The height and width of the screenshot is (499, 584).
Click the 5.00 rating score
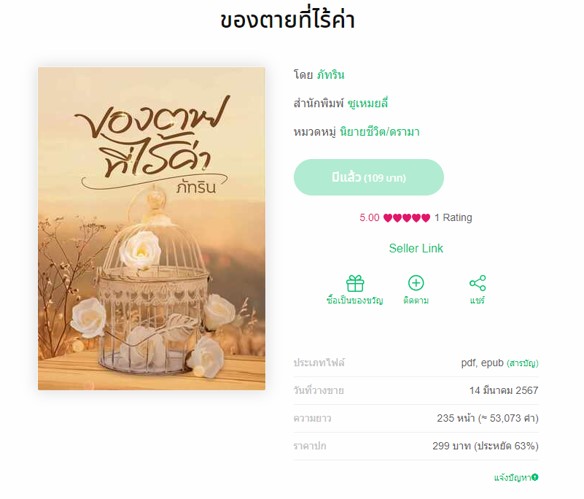pyautogui.click(x=369, y=218)
